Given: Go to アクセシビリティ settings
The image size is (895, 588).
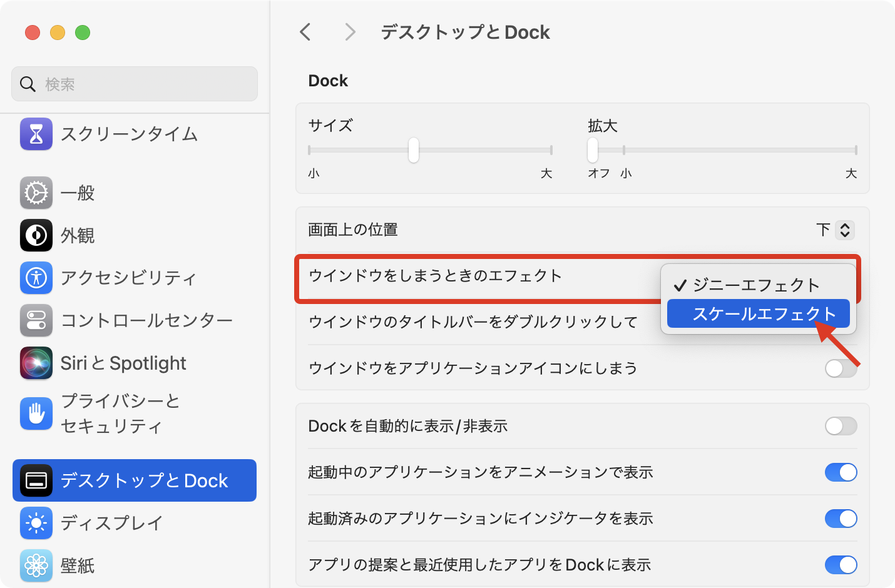Looking at the screenshot, I should click(x=135, y=278).
